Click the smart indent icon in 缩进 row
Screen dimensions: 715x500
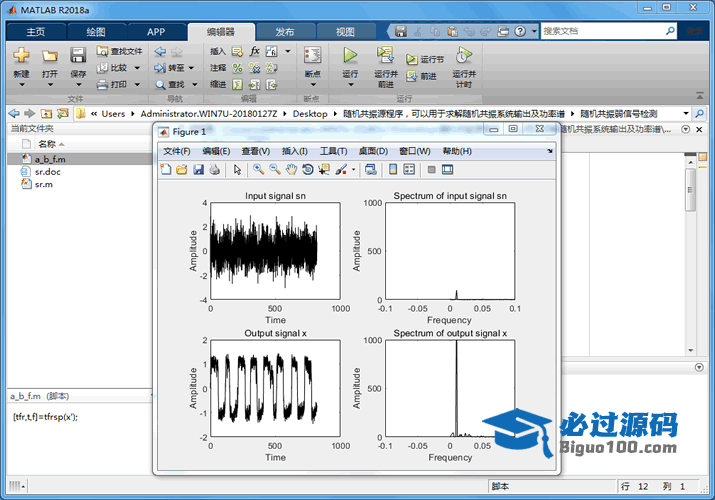[238, 84]
